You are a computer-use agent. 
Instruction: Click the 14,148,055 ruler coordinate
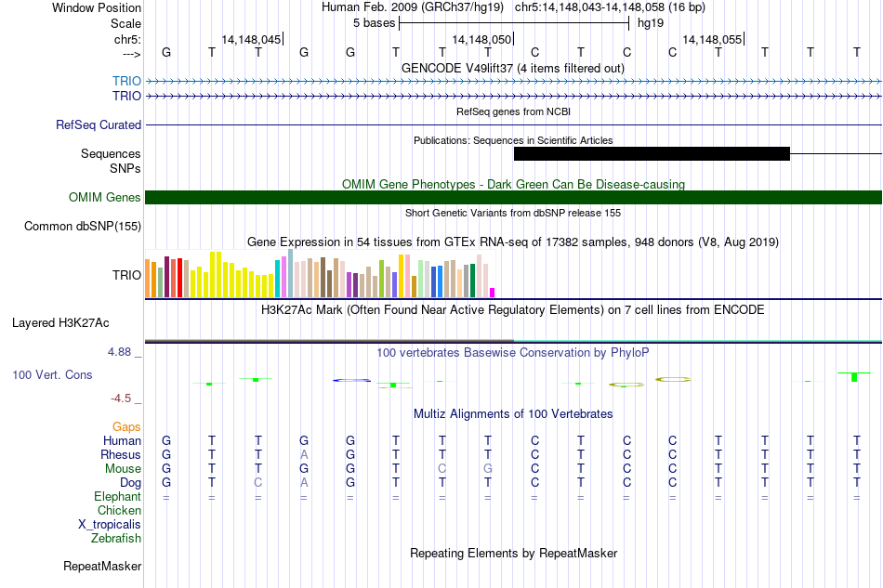tap(712, 39)
